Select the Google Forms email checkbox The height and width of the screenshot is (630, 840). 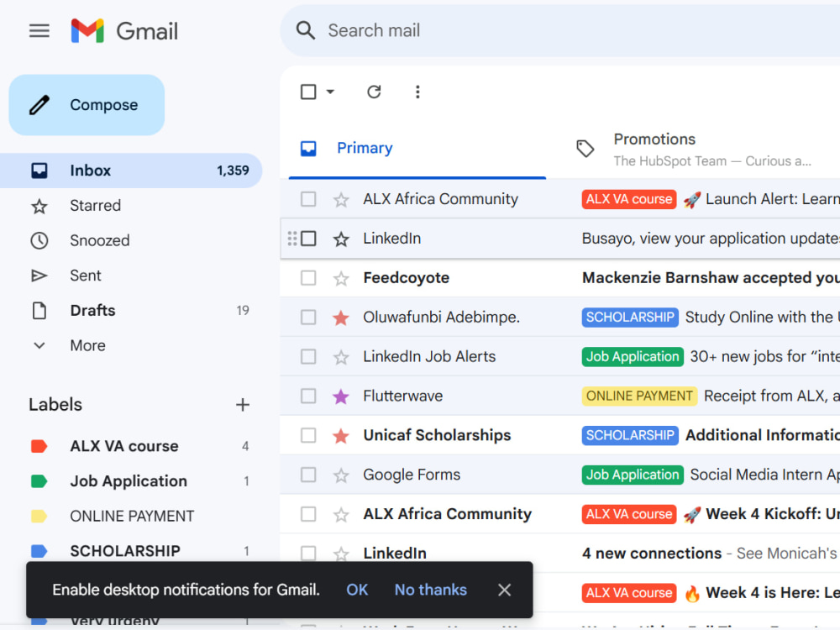pyautogui.click(x=308, y=475)
